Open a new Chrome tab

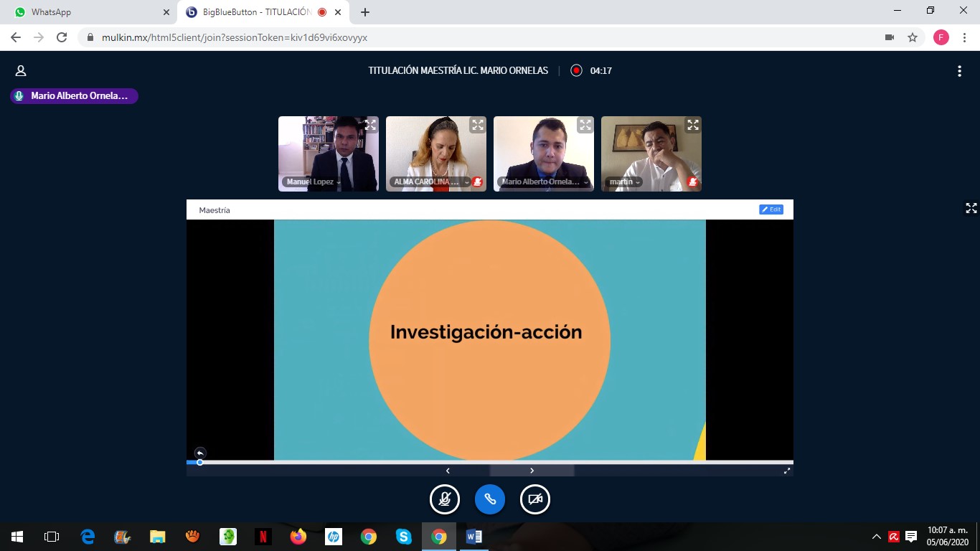[x=365, y=12]
